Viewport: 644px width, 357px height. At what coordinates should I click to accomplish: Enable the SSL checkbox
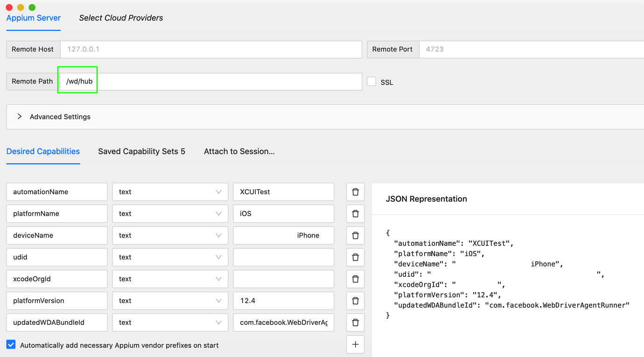[371, 81]
